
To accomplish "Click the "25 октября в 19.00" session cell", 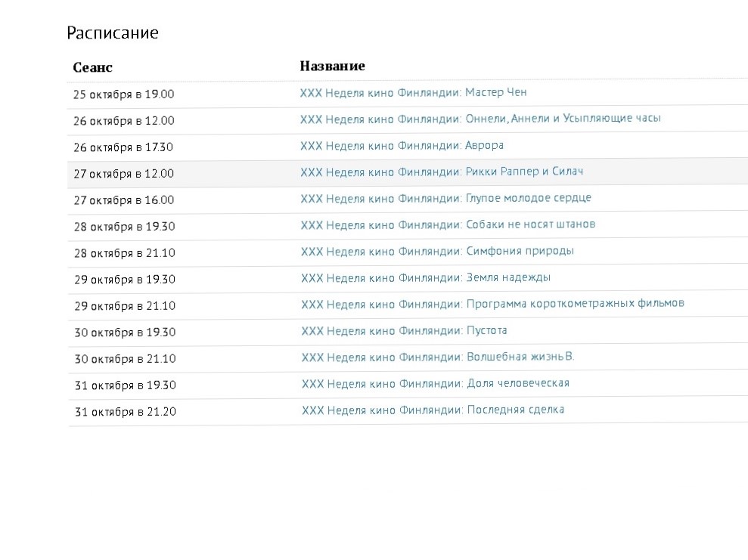I will click(x=123, y=94).
